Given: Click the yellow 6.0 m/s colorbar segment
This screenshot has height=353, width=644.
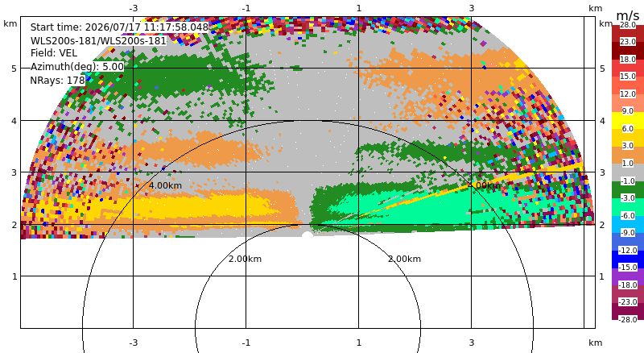Looking at the screenshot, I should [628, 120].
